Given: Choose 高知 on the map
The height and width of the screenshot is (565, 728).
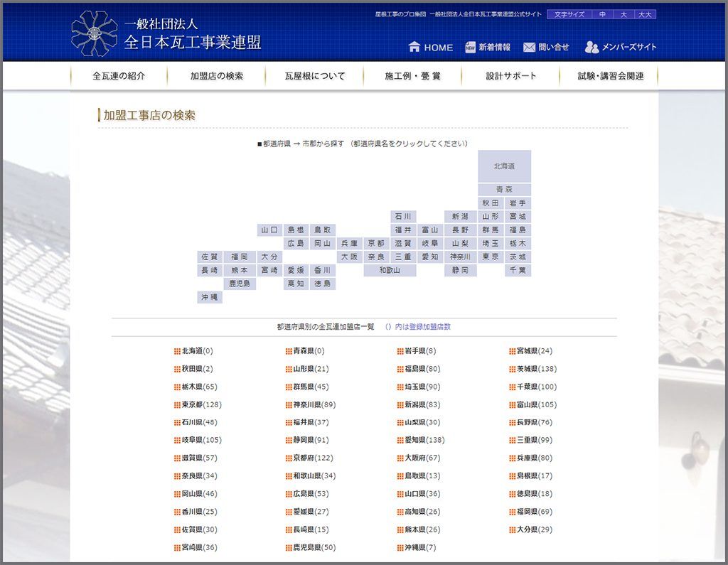Looking at the screenshot, I should [296, 284].
